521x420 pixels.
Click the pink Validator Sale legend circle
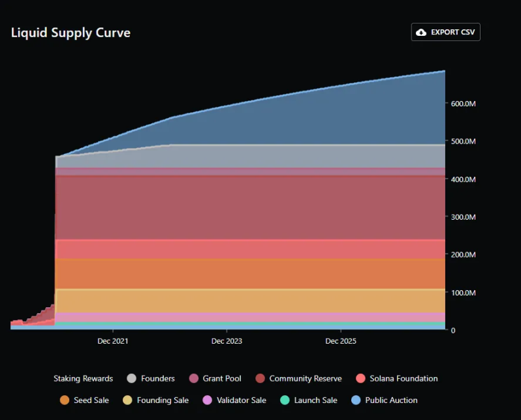(x=208, y=400)
